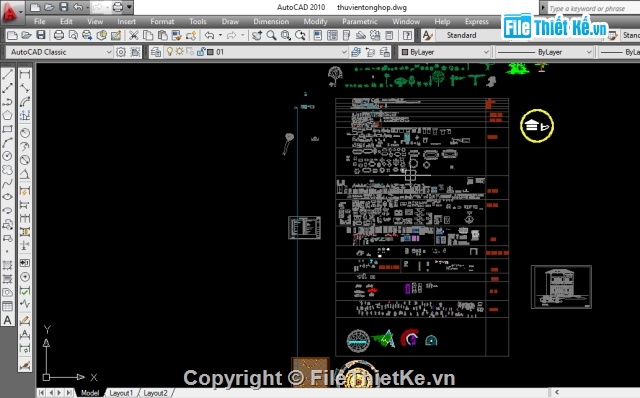Screen dimensions: 640x398
Task: Select the Arc Length dimension tool
Action: [x=25, y=102]
